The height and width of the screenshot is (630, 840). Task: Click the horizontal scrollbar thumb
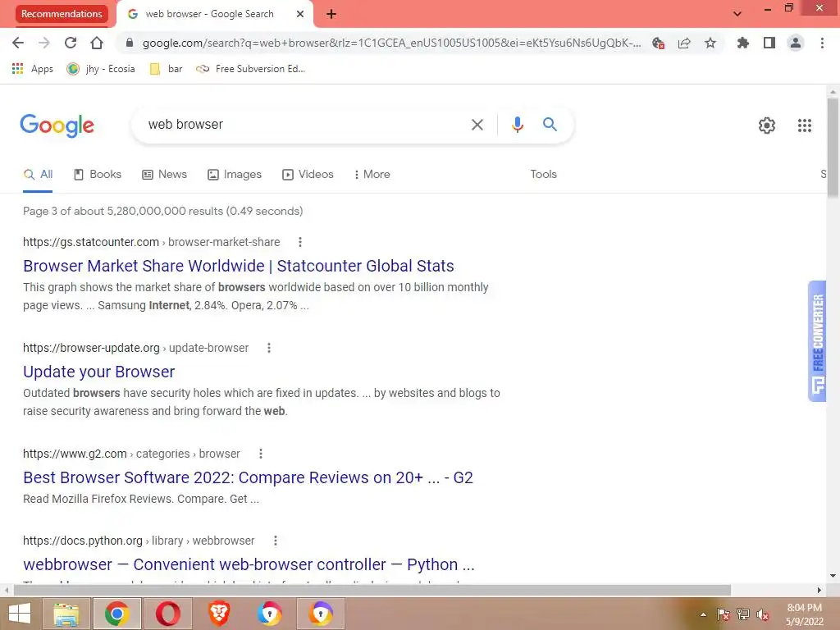(372, 591)
